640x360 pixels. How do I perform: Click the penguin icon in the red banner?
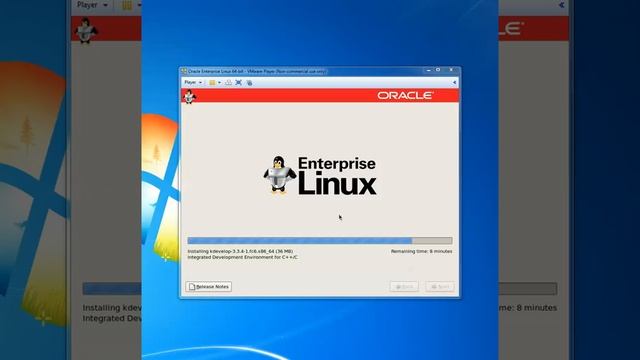pyautogui.click(x=189, y=96)
